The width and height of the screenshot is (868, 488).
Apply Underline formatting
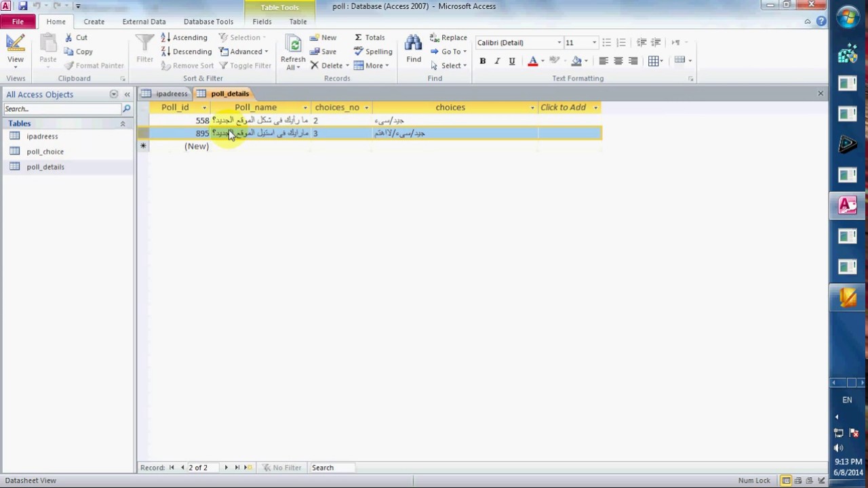click(512, 61)
